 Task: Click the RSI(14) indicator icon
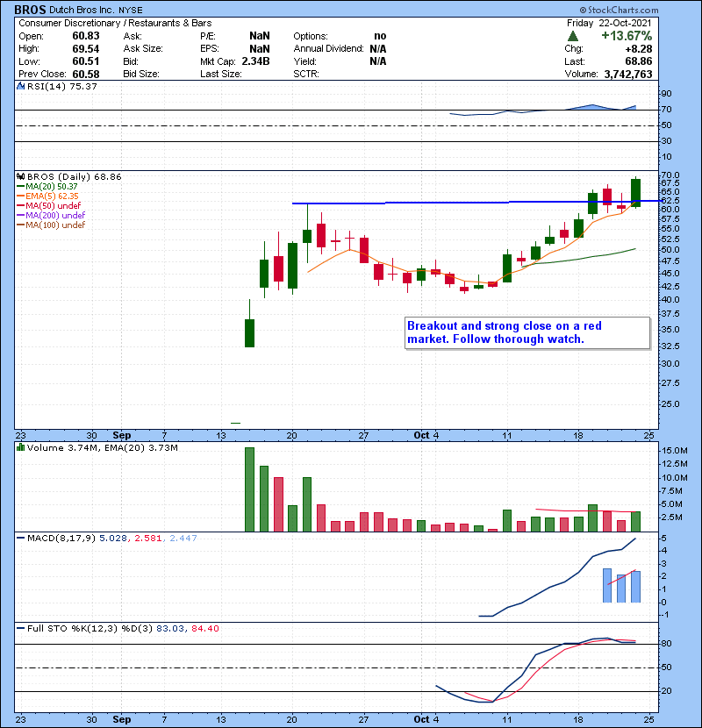20,86
